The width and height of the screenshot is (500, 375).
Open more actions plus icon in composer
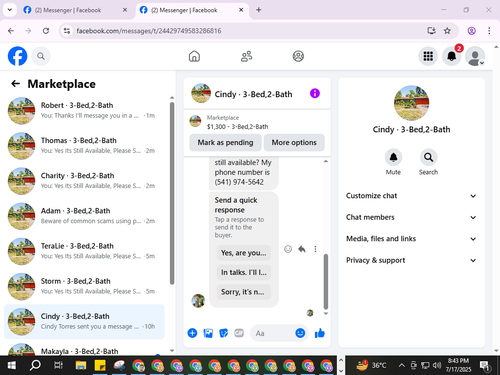click(192, 333)
